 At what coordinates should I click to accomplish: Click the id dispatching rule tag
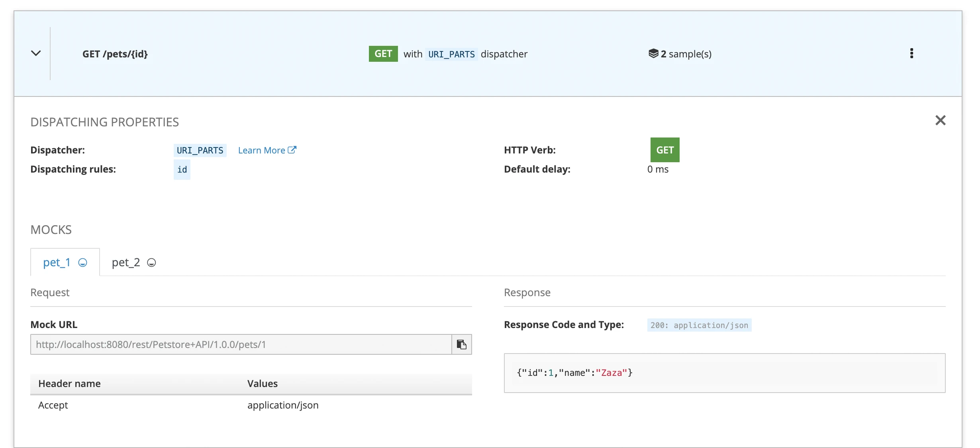click(x=182, y=170)
